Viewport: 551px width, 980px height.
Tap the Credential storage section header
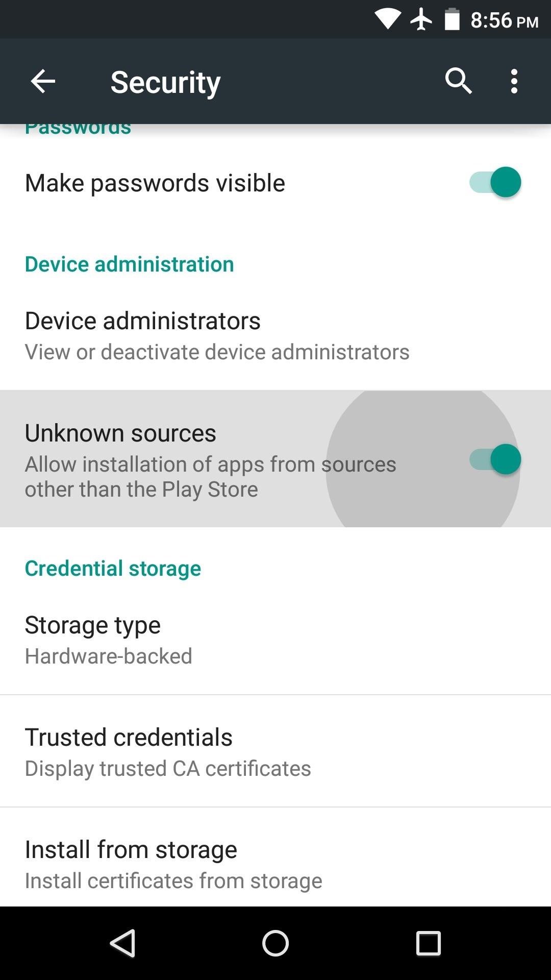click(113, 568)
